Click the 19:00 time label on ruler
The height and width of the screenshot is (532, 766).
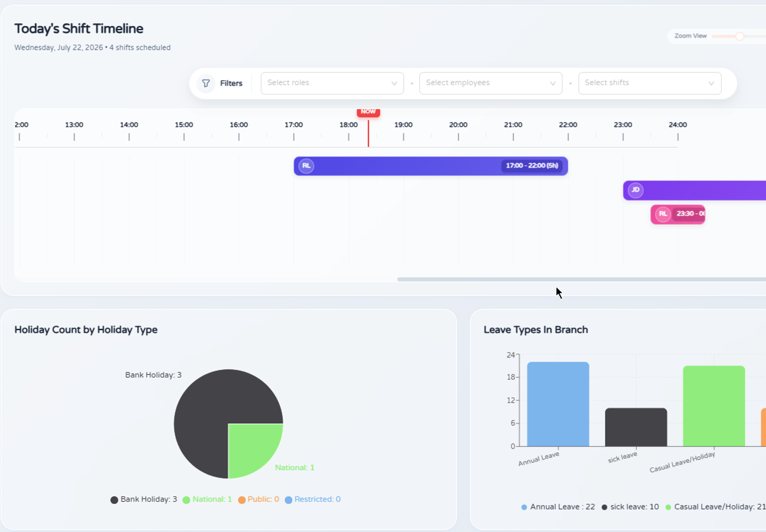click(x=403, y=125)
